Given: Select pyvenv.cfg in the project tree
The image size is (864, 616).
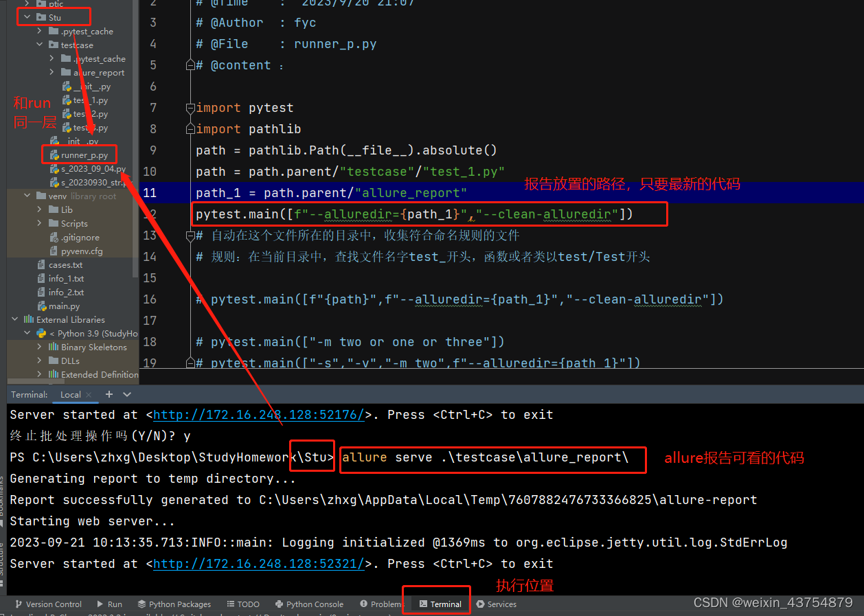Looking at the screenshot, I should click(x=82, y=251).
